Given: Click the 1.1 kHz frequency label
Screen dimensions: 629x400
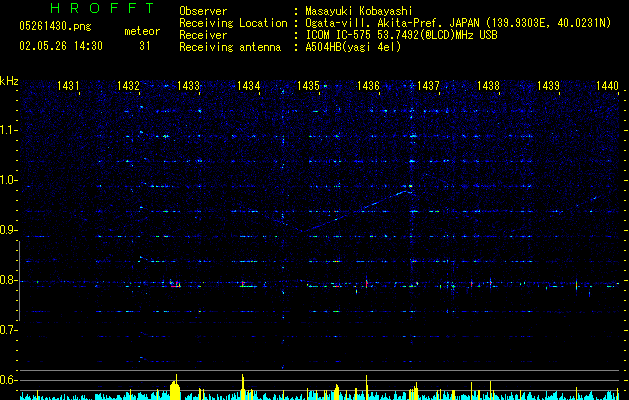Looking at the screenshot, I should pos(8,130).
